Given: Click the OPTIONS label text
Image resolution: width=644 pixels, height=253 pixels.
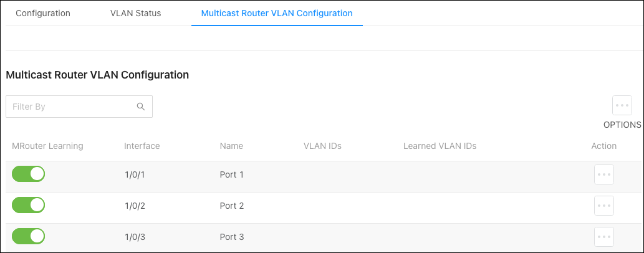Looking at the screenshot, I should pos(622,125).
